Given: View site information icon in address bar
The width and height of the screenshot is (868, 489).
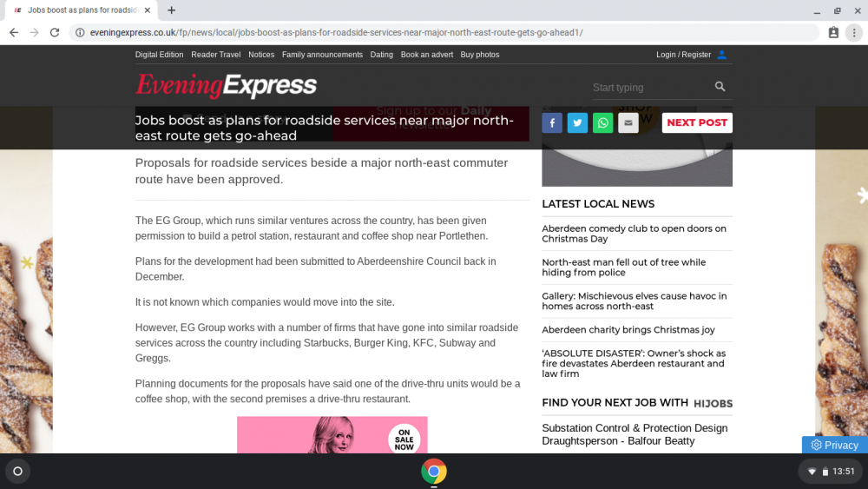Looking at the screenshot, I should (x=80, y=33).
